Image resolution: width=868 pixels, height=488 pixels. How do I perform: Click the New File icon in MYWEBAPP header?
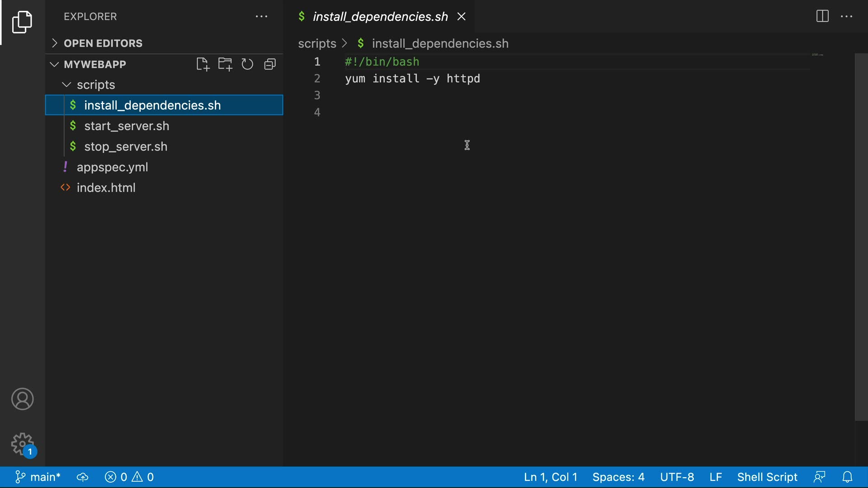tap(203, 64)
